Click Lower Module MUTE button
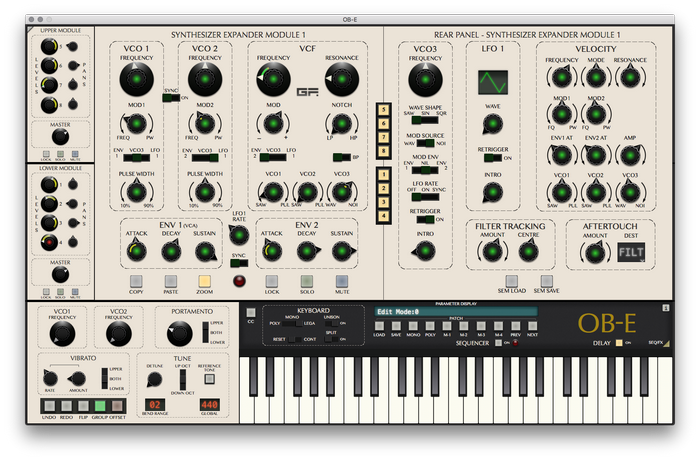The height and width of the screenshot is (461, 700). tap(75, 292)
